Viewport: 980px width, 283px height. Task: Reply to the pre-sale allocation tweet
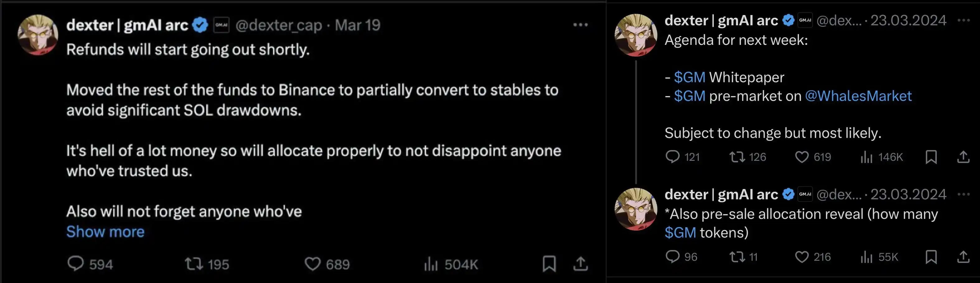[672, 257]
